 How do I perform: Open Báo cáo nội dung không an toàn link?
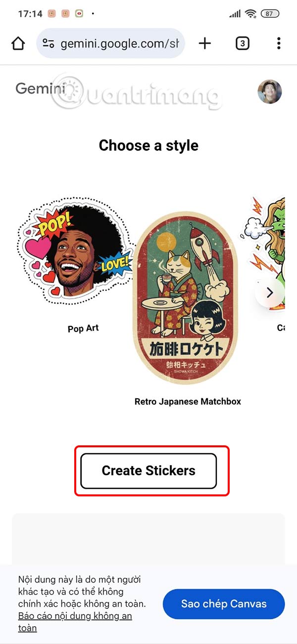click(x=75, y=622)
